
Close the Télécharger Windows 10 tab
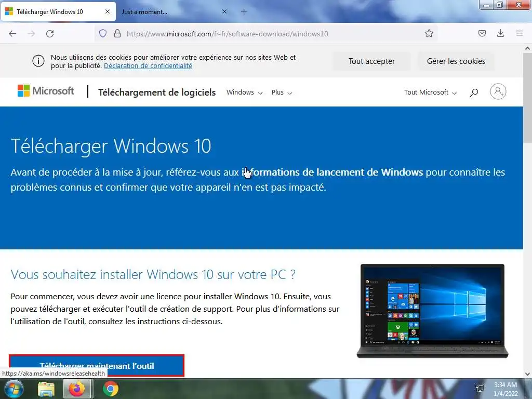107,11
